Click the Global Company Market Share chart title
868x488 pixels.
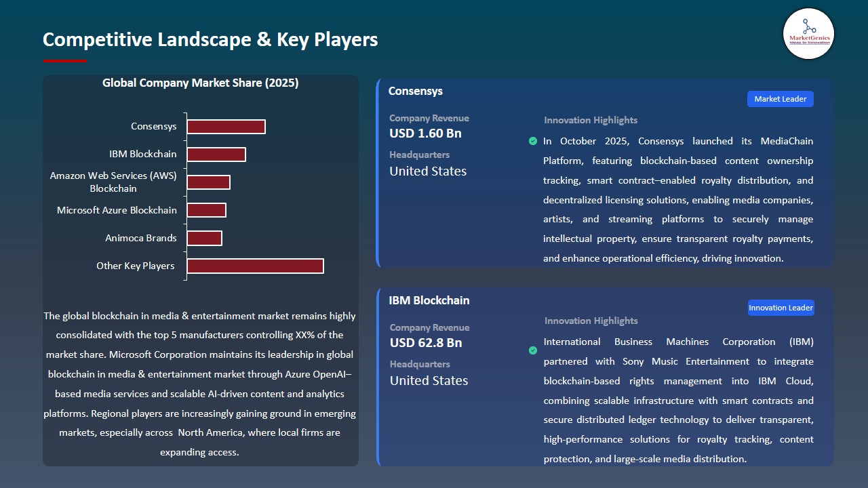click(x=200, y=83)
